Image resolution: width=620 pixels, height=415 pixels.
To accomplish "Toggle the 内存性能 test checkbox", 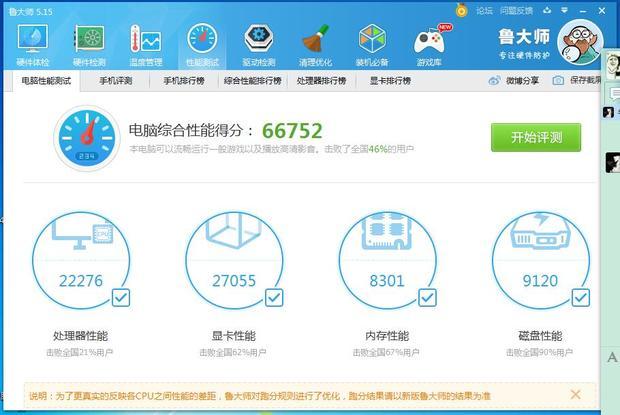I will pyautogui.click(x=427, y=298).
